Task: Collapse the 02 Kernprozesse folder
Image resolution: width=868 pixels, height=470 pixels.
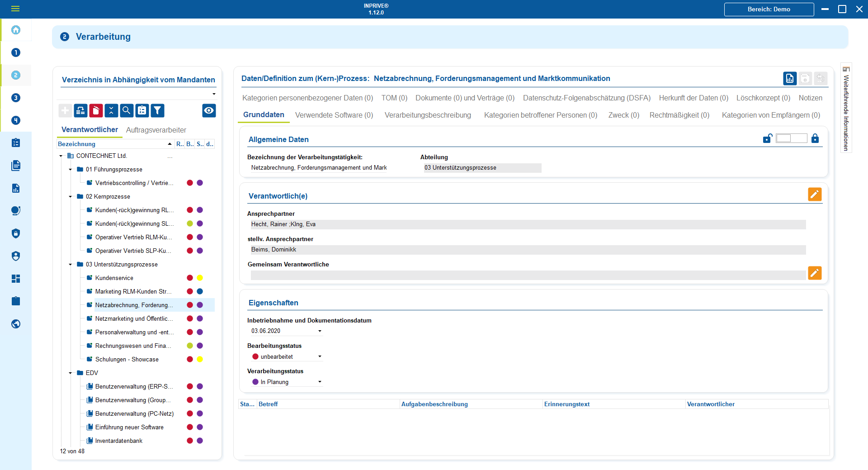Action: click(x=70, y=197)
